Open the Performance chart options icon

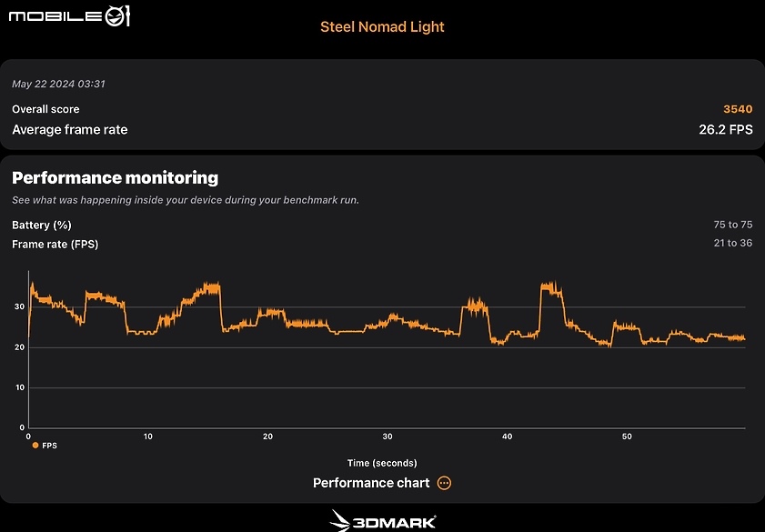(x=444, y=483)
